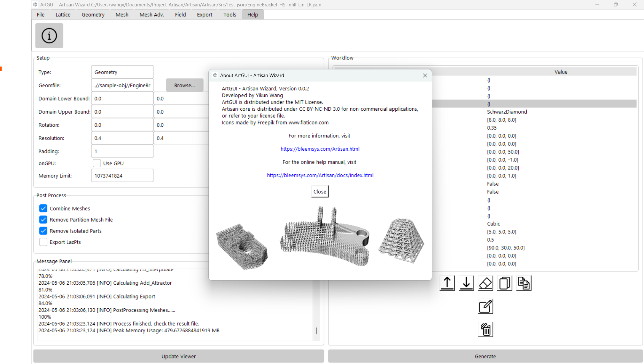Click the block lattice thumbnail image
The width and height of the screenshot is (644, 364).
(x=242, y=246)
